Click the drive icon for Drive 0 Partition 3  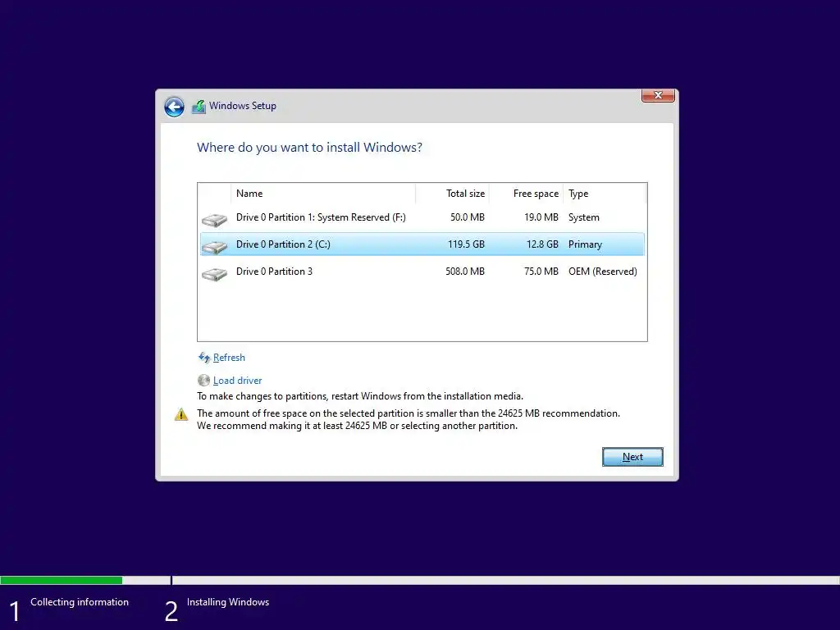pos(214,274)
